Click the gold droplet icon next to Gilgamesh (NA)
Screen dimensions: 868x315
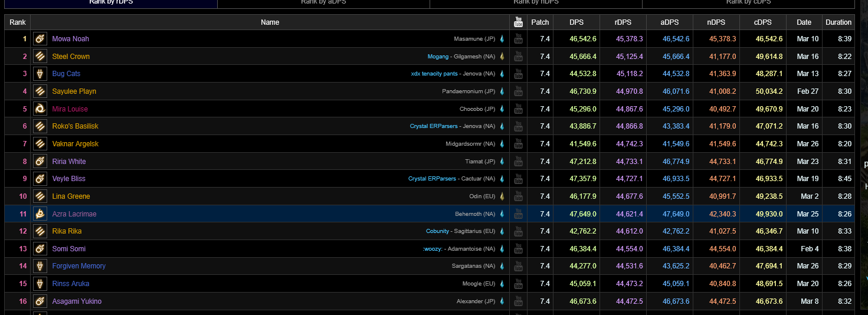(x=502, y=57)
